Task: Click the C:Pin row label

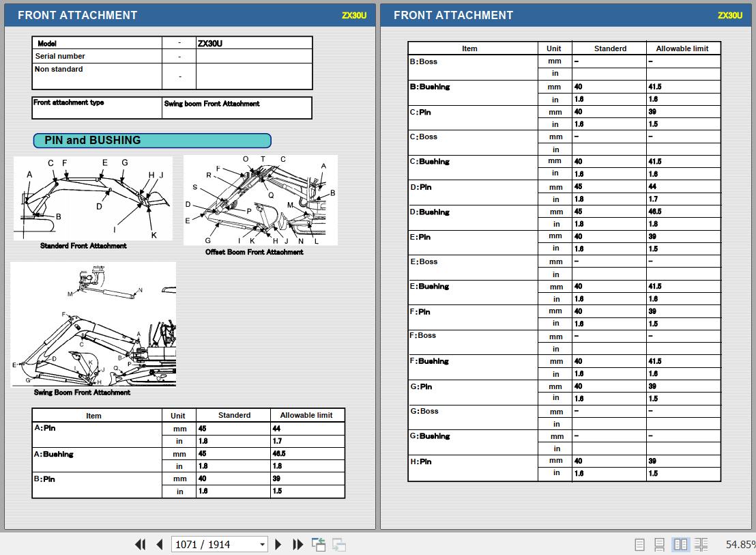Action: pos(420,112)
